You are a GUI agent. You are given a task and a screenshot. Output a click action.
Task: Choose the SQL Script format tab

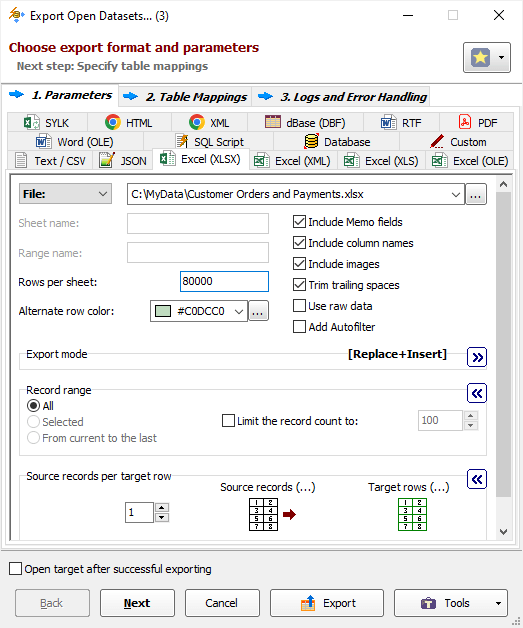pyautogui.click(x=209, y=142)
